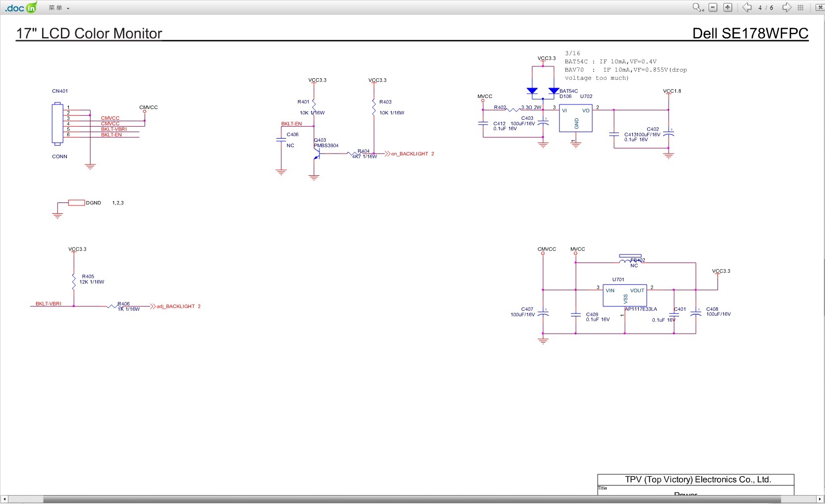Go to the next page arrow

[x=786, y=7]
